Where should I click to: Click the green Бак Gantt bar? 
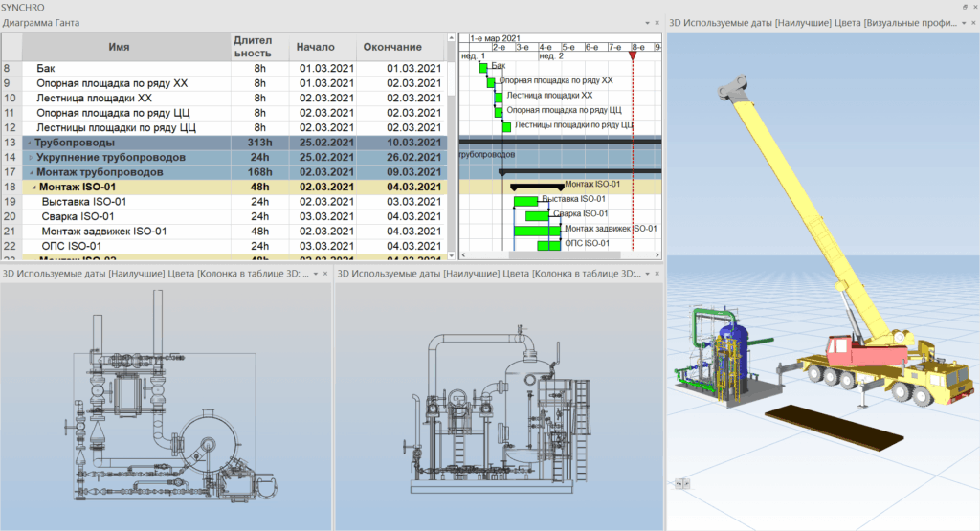click(x=483, y=68)
